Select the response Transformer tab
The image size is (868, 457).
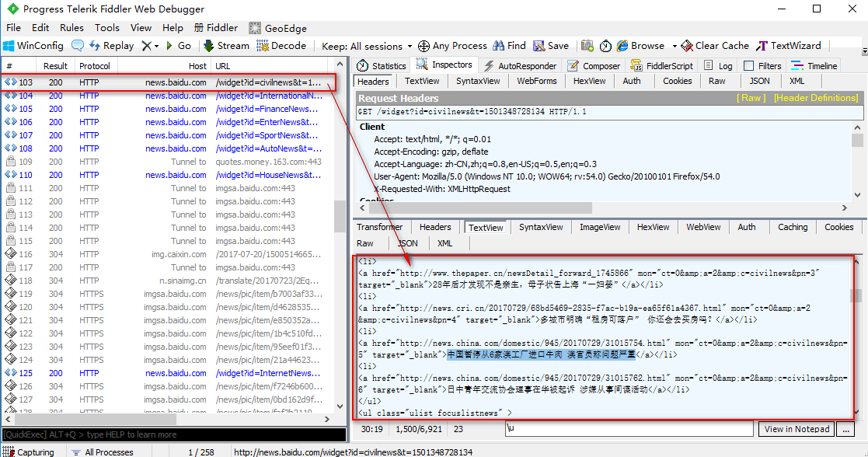coord(380,227)
